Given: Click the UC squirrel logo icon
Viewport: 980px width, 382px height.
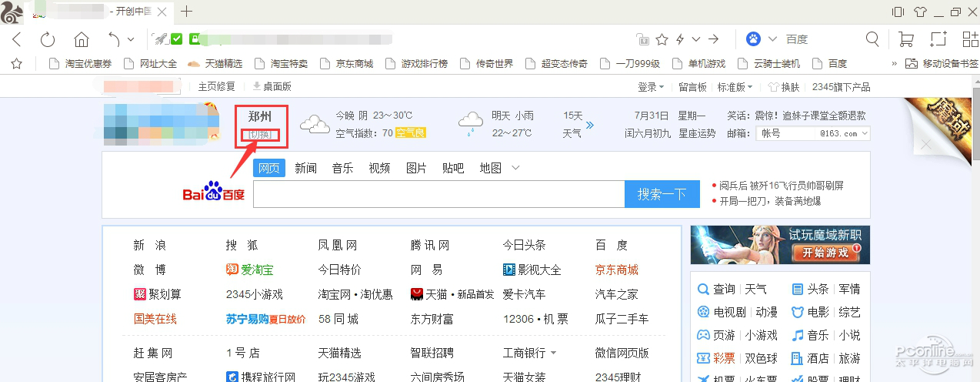Looking at the screenshot, I should (11, 11).
